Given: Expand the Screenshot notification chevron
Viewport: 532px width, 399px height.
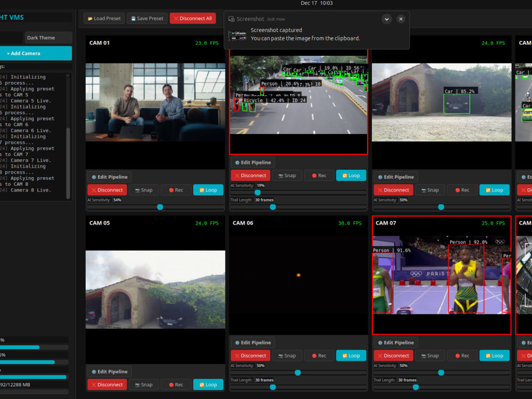Looking at the screenshot, I should pos(386,19).
